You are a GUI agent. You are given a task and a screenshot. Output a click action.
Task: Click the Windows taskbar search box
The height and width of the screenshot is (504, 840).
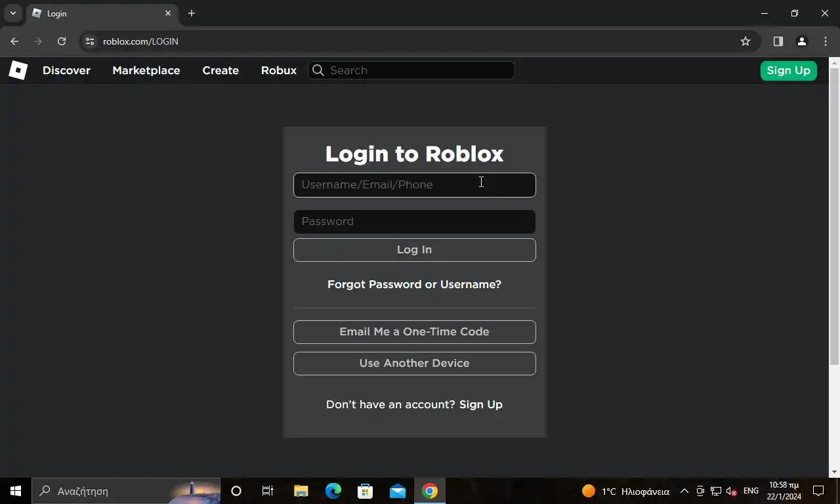point(126,491)
